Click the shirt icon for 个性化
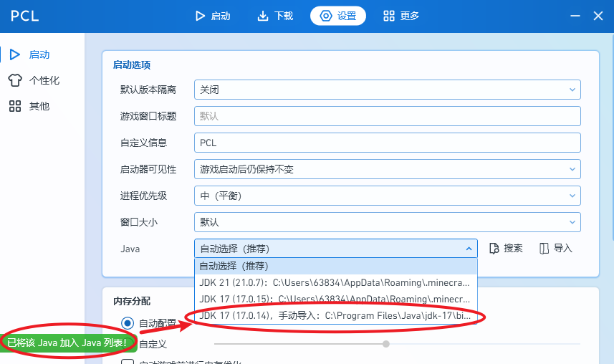 coord(15,80)
